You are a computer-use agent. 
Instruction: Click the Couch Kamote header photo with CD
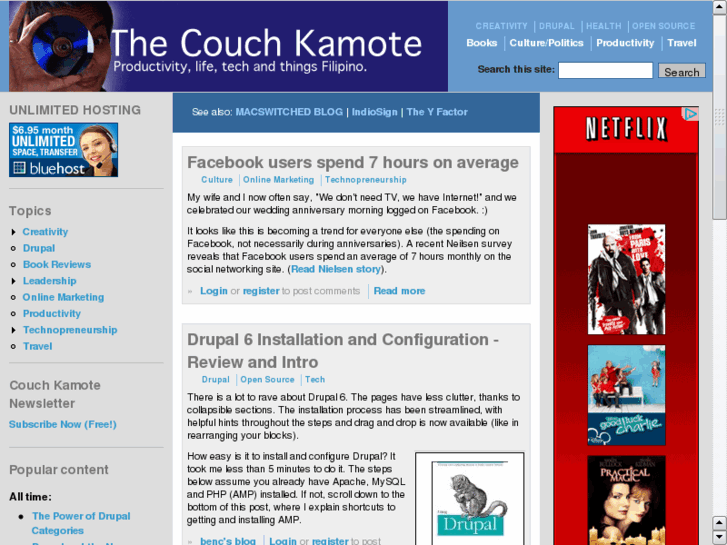pyautogui.click(x=61, y=46)
